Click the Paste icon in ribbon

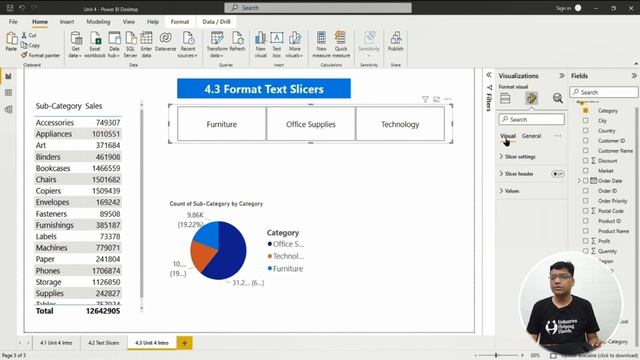[11, 41]
